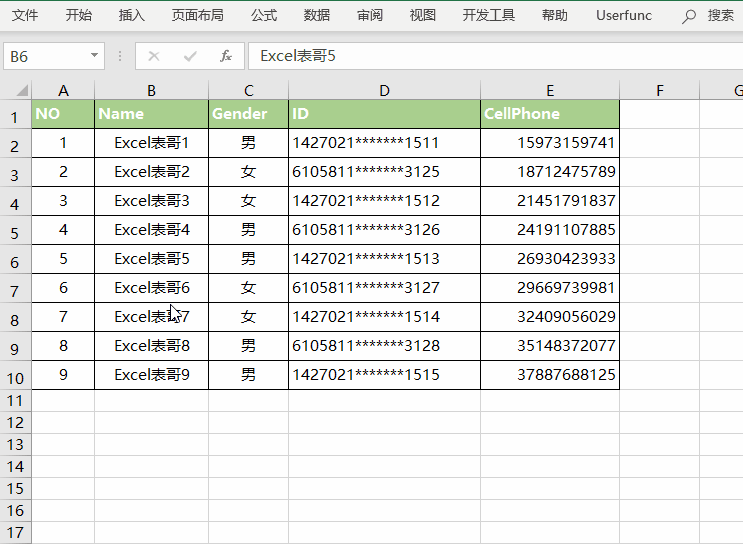This screenshot has height=544, width=743.
Task: Select cell containing Excel表哥6
Action: click(152, 288)
